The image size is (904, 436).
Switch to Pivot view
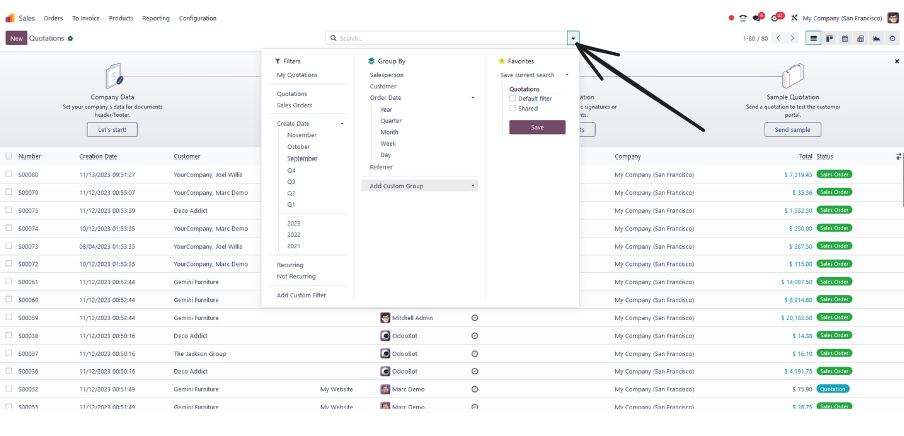pos(860,39)
